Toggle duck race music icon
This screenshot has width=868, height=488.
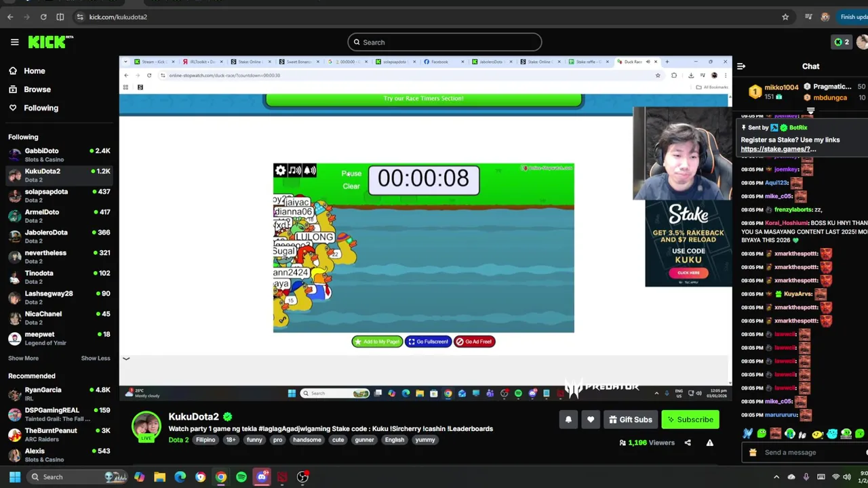(295, 171)
